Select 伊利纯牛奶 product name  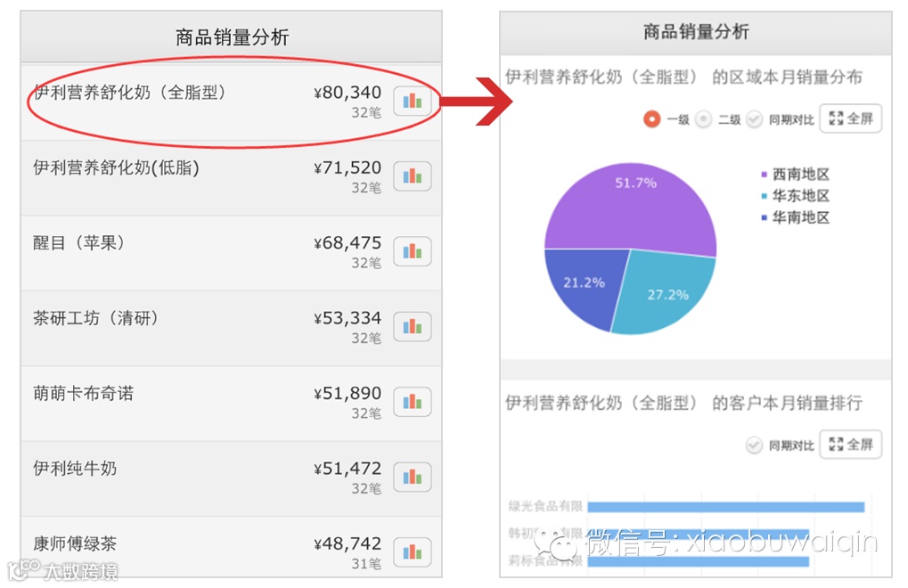coord(75,469)
